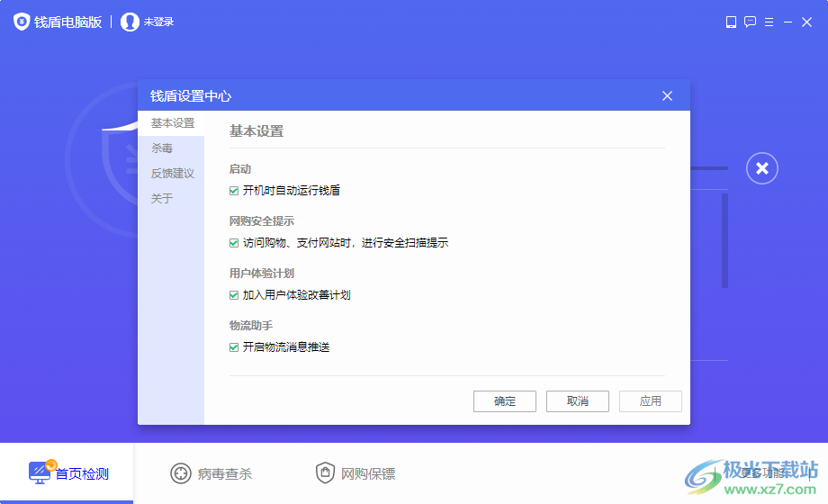
Task: Open the 反馈建议 settings tab
Action: click(171, 174)
